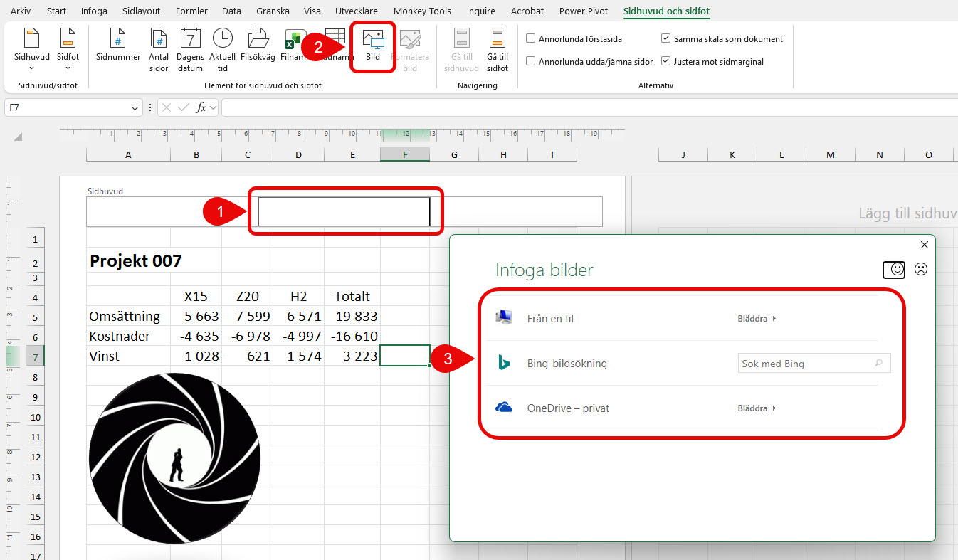Click Bläddra next to Från en fil
This screenshot has width=958, height=560.
[x=756, y=319]
